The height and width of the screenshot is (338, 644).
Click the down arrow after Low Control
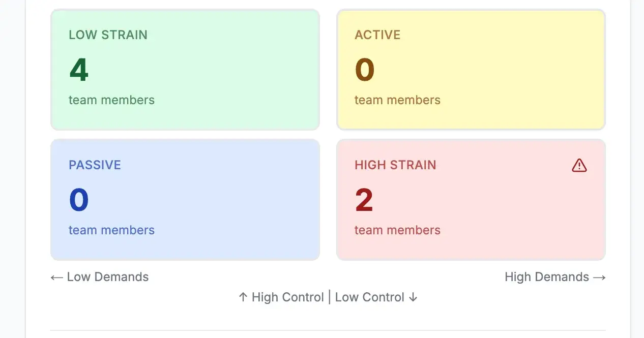pyautogui.click(x=413, y=297)
